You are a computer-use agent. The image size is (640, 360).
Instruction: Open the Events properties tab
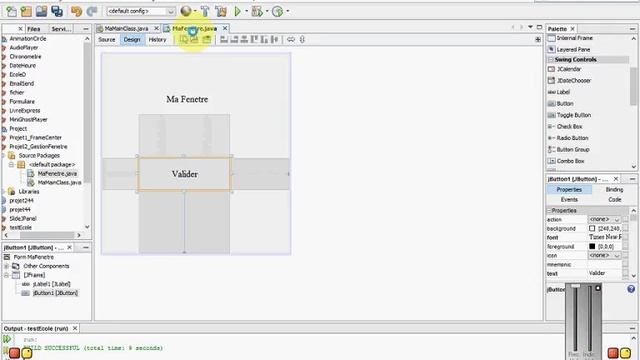point(569,200)
